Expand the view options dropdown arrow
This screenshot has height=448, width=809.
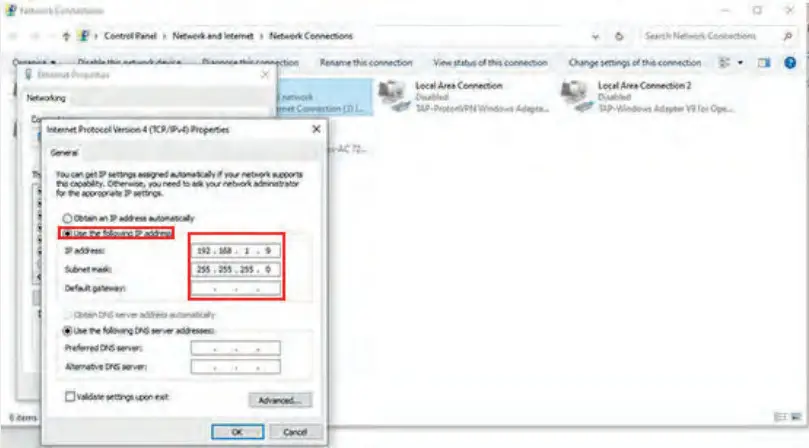(740, 62)
